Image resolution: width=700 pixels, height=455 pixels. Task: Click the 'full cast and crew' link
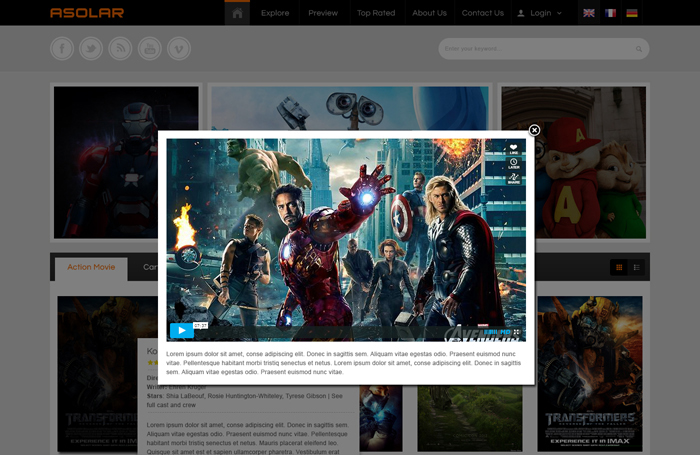click(x=171, y=405)
